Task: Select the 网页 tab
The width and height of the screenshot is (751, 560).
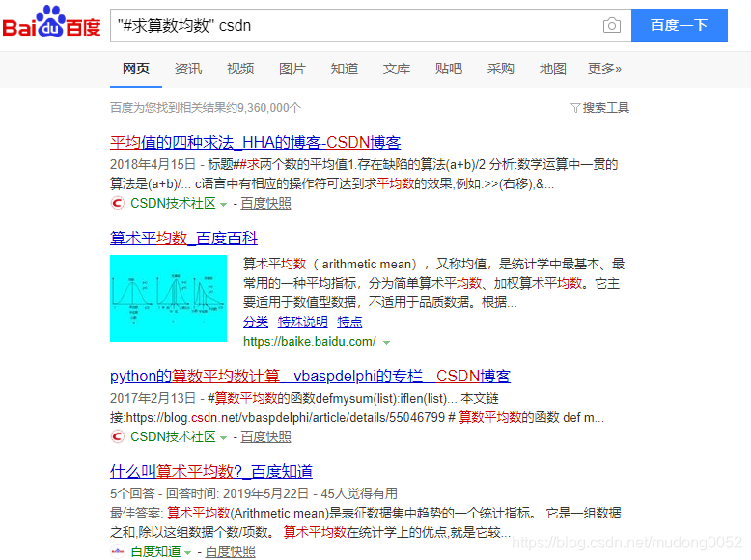Action: [136, 69]
